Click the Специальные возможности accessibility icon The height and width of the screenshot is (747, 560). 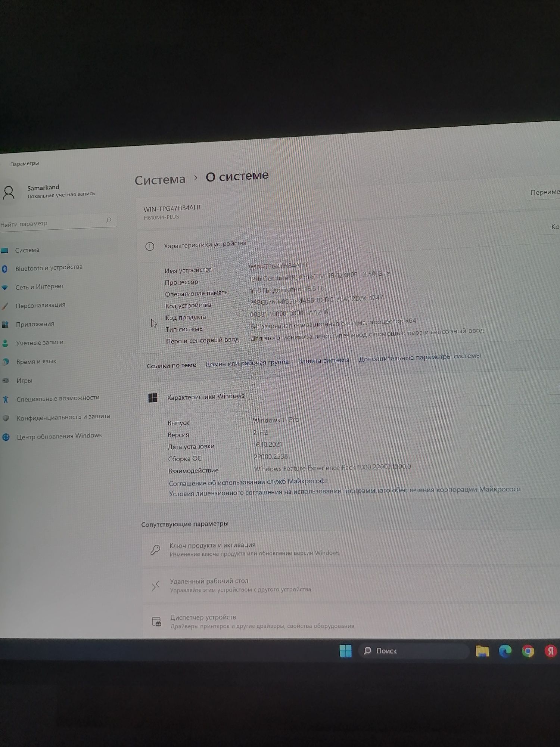click(x=6, y=399)
